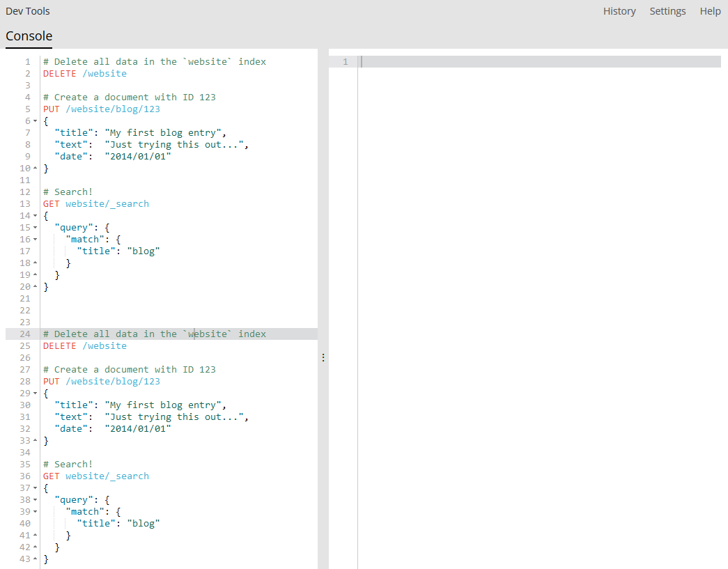Open the History view
The image size is (728, 569).
[619, 10]
